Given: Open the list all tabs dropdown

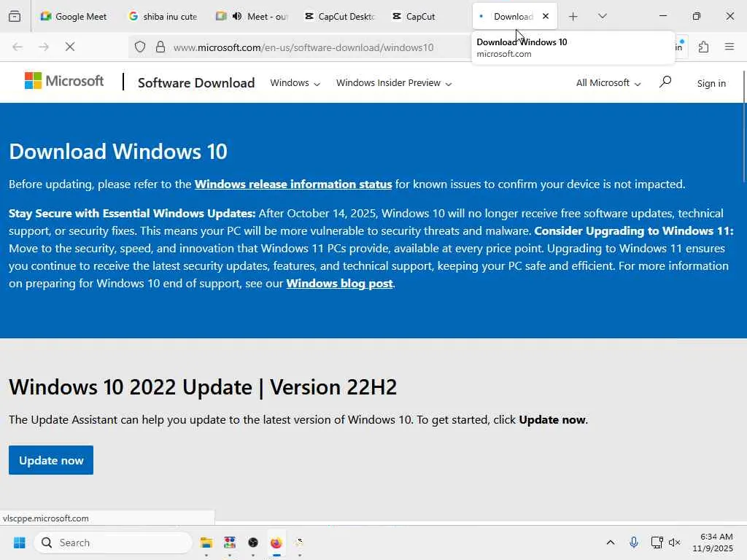Looking at the screenshot, I should pyautogui.click(x=602, y=16).
